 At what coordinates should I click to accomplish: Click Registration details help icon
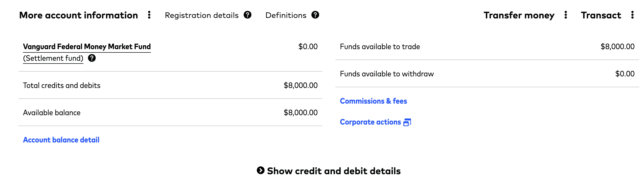click(247, 15)
